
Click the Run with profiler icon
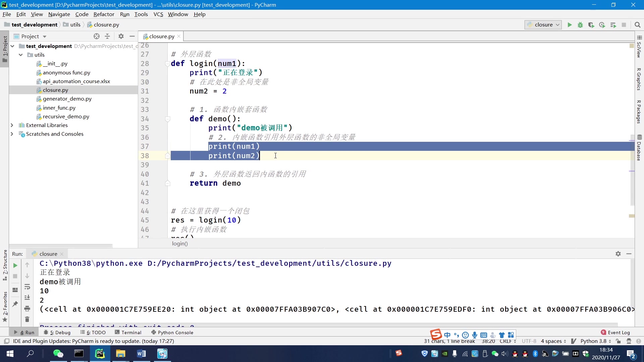click(x=602, y=24)
